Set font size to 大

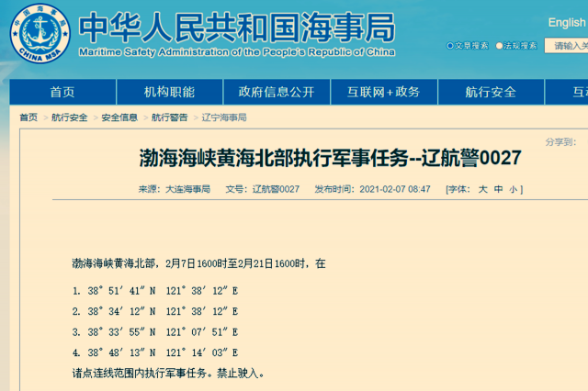(x=482, y=189)
